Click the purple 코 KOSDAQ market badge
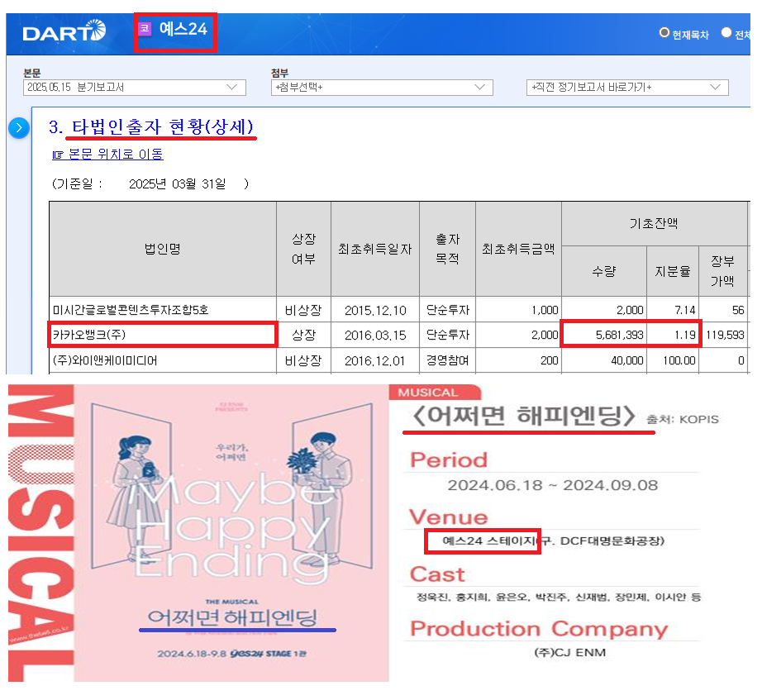This screenshot has height=700, width=762. click(145, 28)
